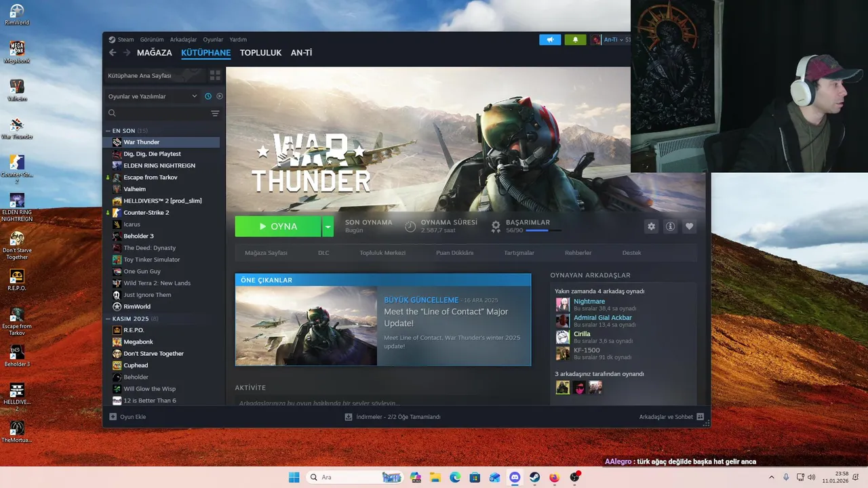
Task: Open Meet the Line of Contact news title
Action: click(x=446, y=317)
